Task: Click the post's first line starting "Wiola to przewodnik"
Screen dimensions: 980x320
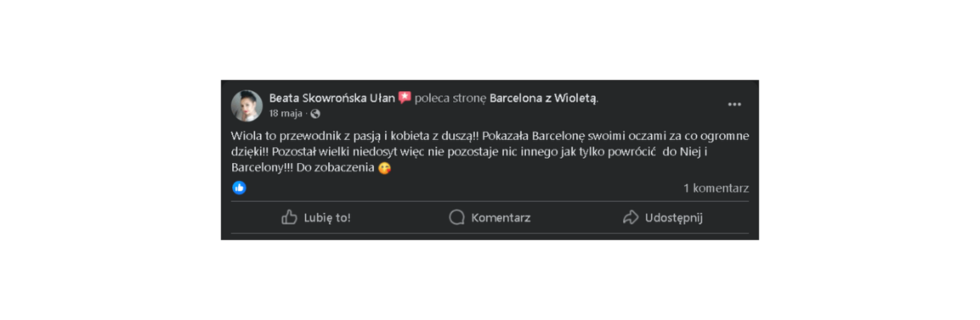Action: pyautogui.click(x=489, y=136)
